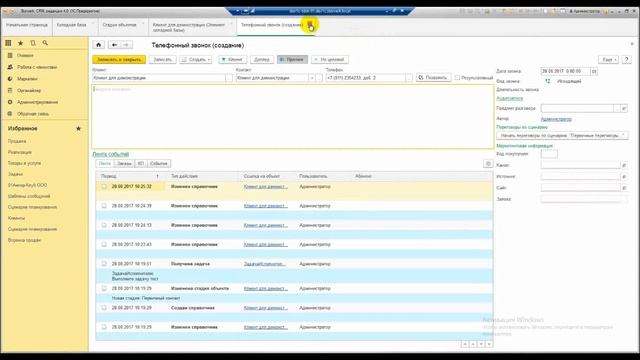Viewport: 640px width, 360px height.
Task: Open Сайт field value with its open button
Action: pyautogui.click(x=624, y=188)
